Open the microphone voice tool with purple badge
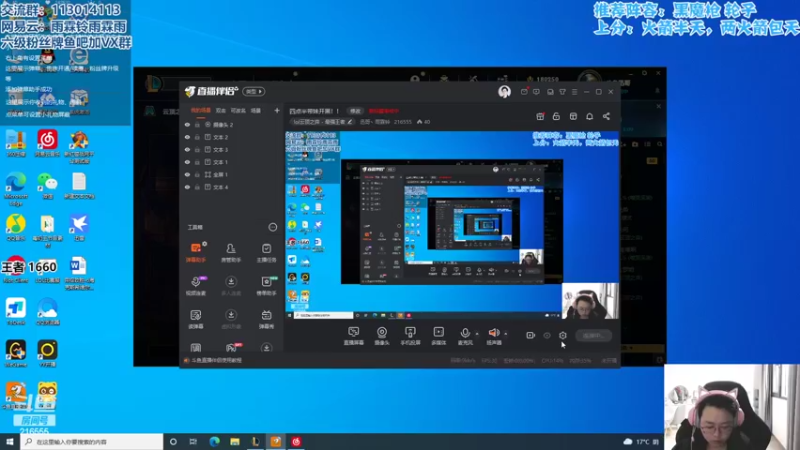This screenshot has height=450, width=800. [196, 286]
